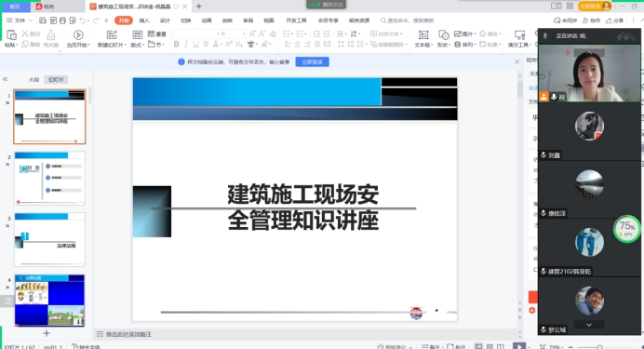Viewport: 644px width, 349px height.
Task: Start slideshow from current slide icon
Action: tap(78, 35)
